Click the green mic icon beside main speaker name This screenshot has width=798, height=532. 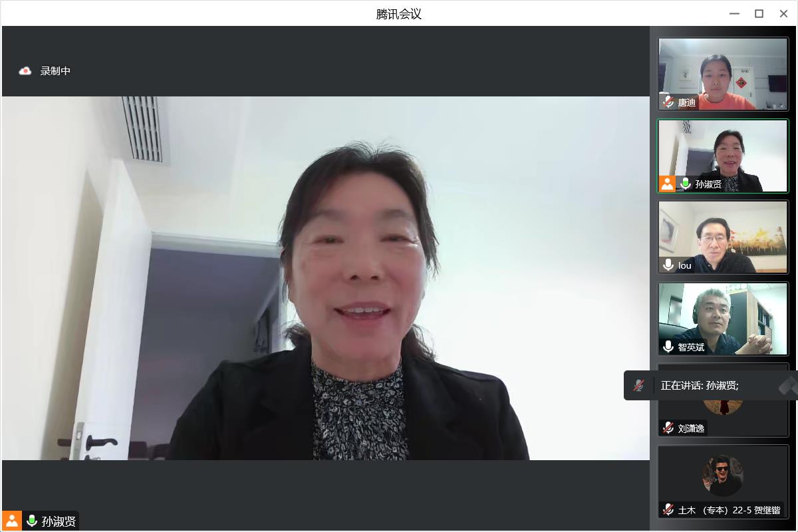click(31, 521)
